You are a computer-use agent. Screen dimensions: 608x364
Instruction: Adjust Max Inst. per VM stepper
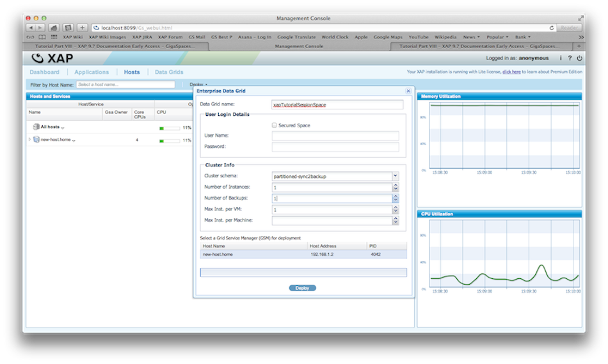[x=396, y=209]
